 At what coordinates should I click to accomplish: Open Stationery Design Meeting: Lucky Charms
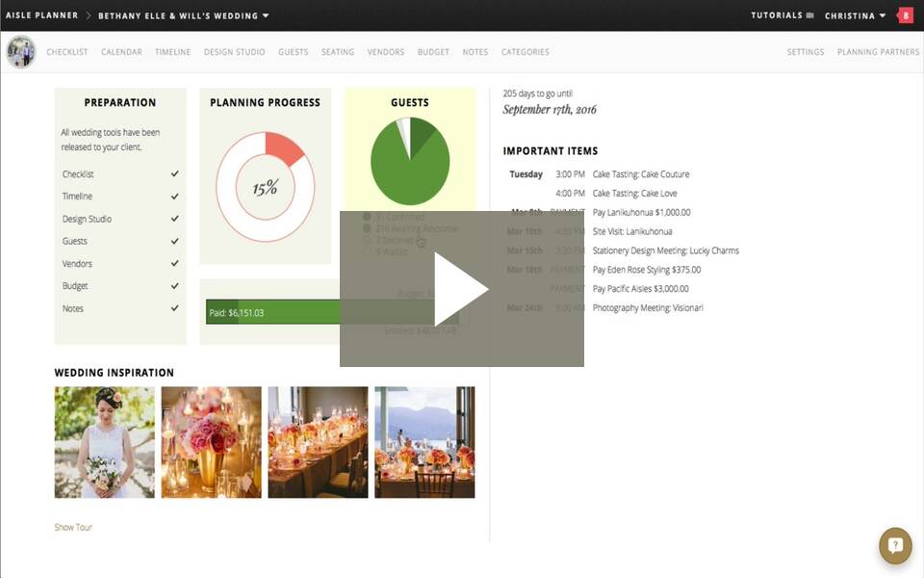[x=666, y=250]
